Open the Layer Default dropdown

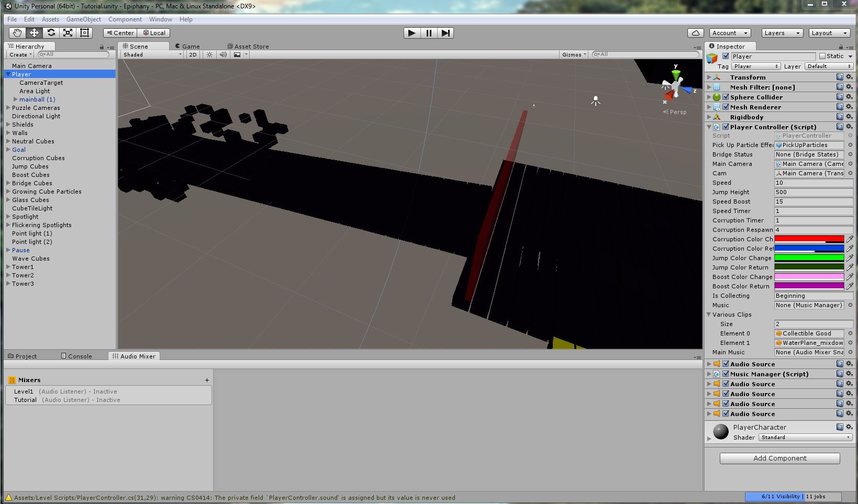[829, 66]
